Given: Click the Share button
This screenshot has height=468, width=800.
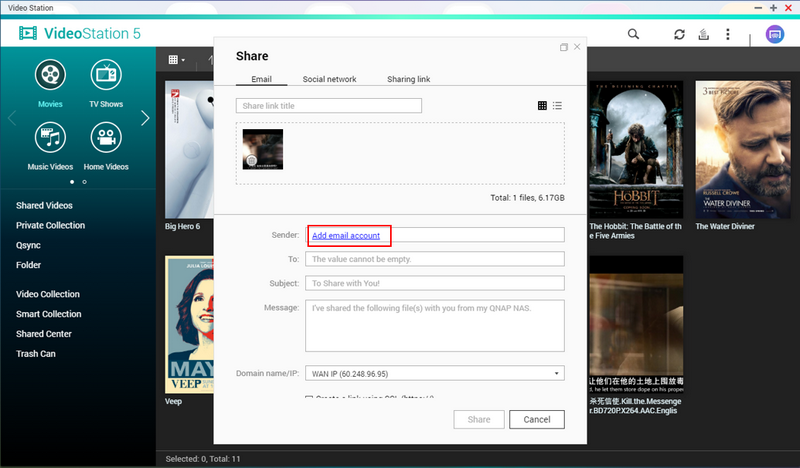Looking at the screenshot, I should click(x=479, y=420).
